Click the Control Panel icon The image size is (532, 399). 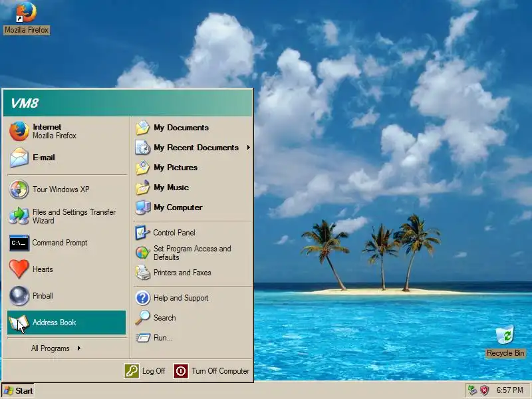click(x=142, y=233)
